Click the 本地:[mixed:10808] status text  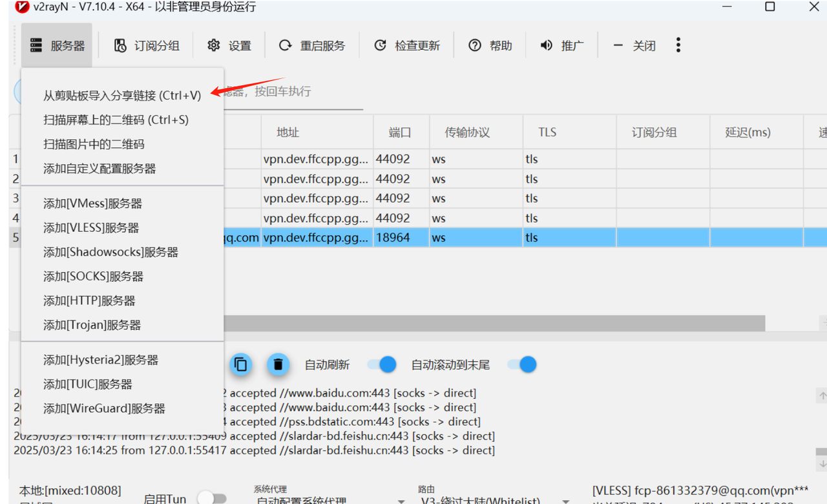(x=70, y=491)
